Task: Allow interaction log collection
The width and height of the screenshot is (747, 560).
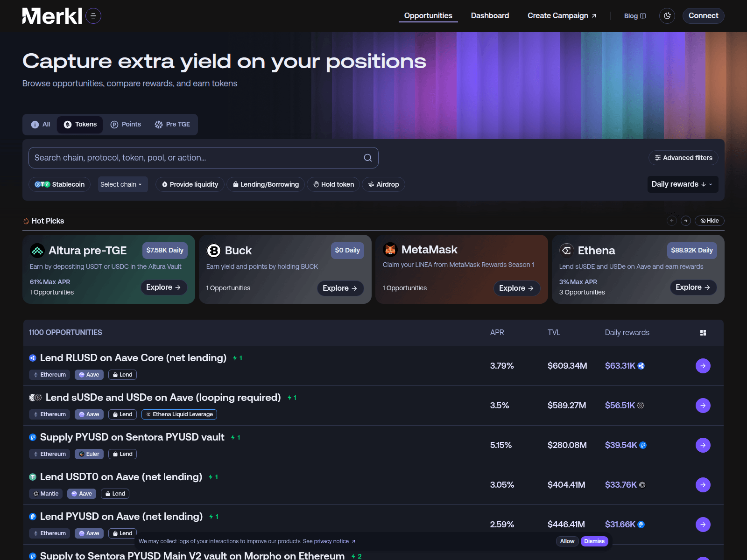Action: [567, 541]
